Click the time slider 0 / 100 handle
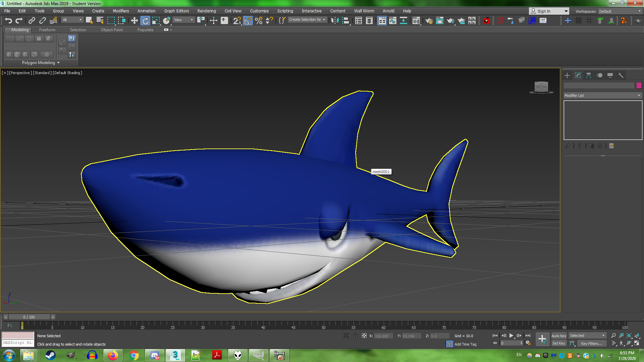The width and height of the screenshot is (644, 362). pyautogui.click(x=29, y=317)
